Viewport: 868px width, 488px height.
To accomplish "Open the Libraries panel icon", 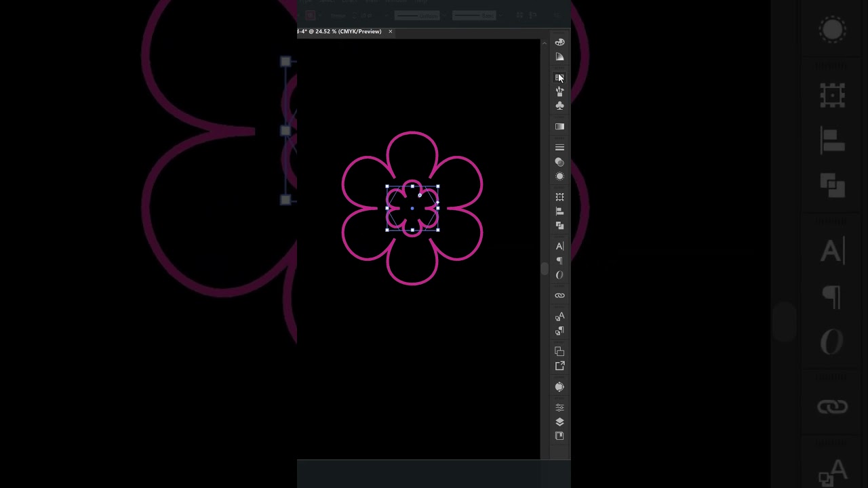I will [559, 436].
